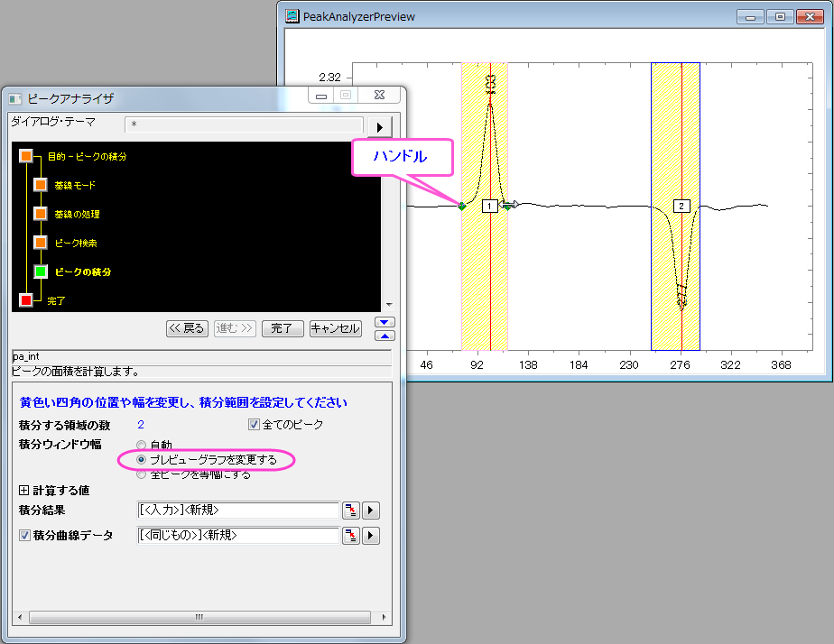Click the horizontal scrollbar thumb
The height and width of the screenshot is (644, 834).
[200, 617]
